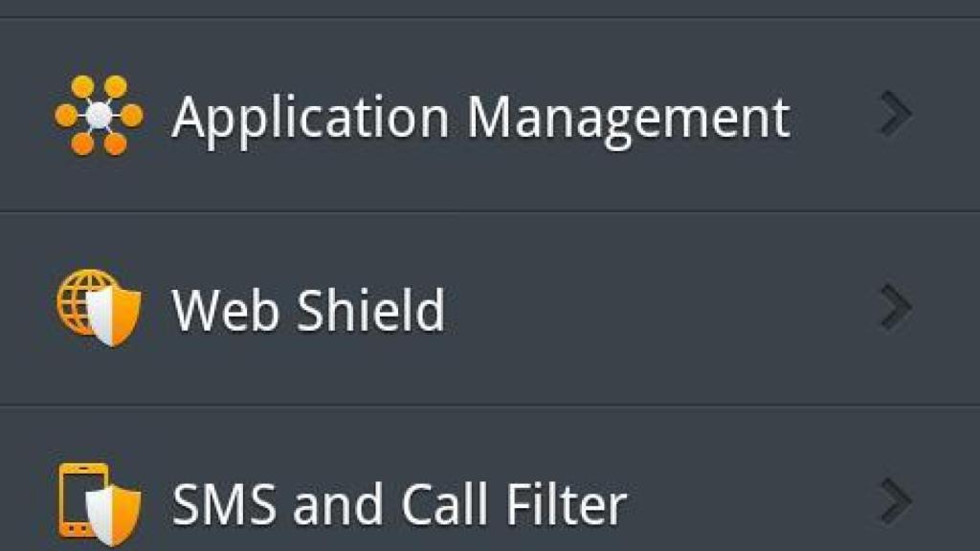This screenshot has height=551, width=980.
Task: Open the Application Management menu entry
Action: pyautogui.click(x=480, y=118)
